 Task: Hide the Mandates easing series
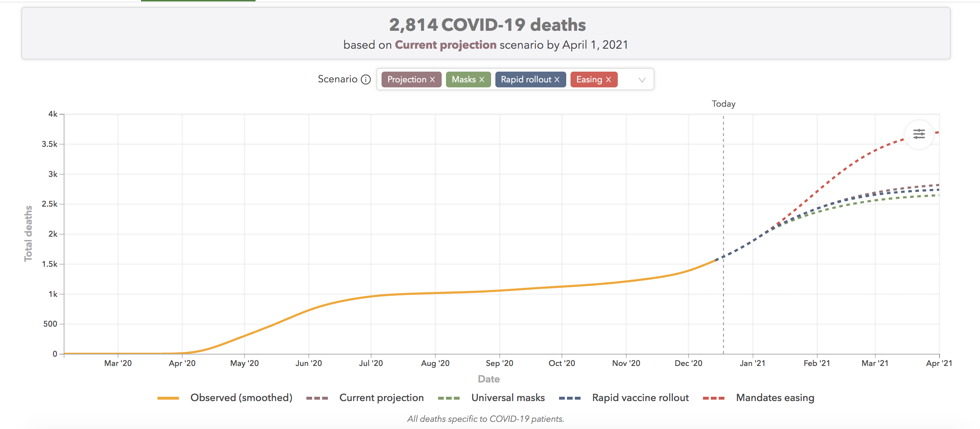pos(775,398)
